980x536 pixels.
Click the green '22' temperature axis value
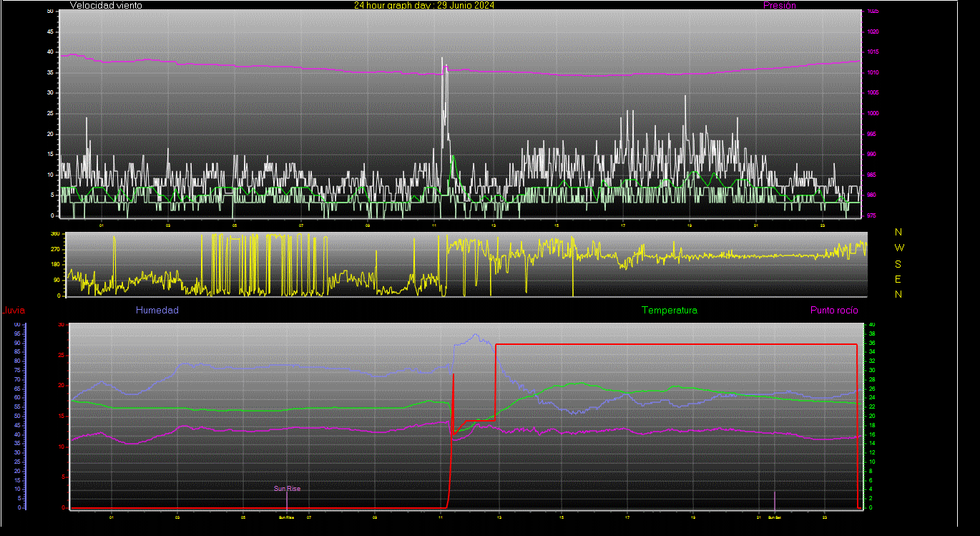click(x=871, y=407)
